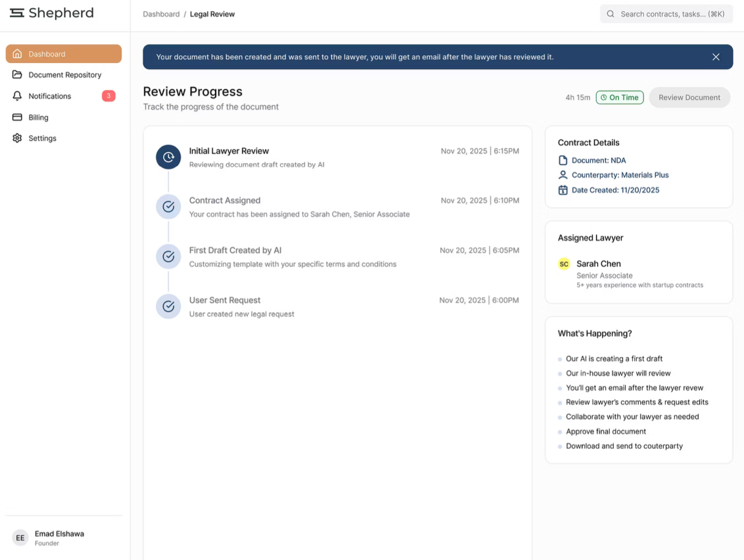Click the Contract Assigned step title
The image size is (744, 560).
tap(224, 200)
